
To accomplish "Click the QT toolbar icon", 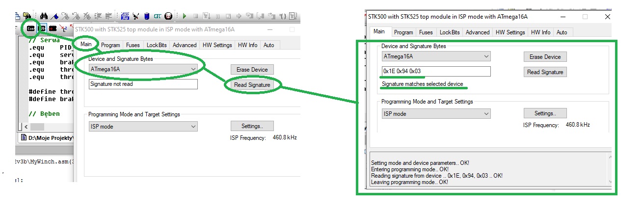I will coord(157,16).
